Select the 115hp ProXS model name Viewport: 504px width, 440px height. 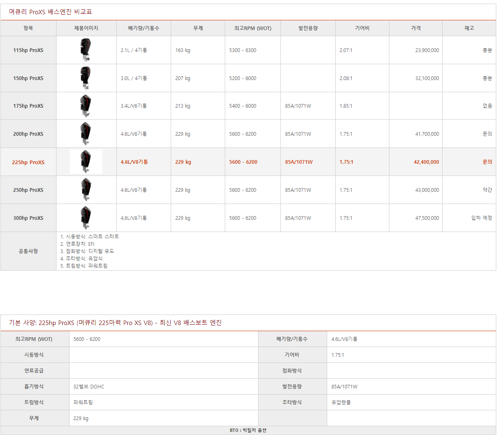[28, 50]
